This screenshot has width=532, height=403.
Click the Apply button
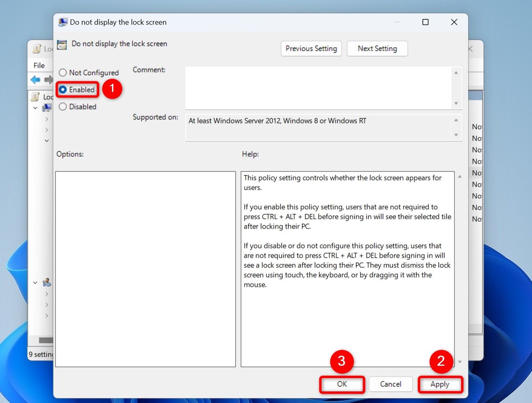440,384
